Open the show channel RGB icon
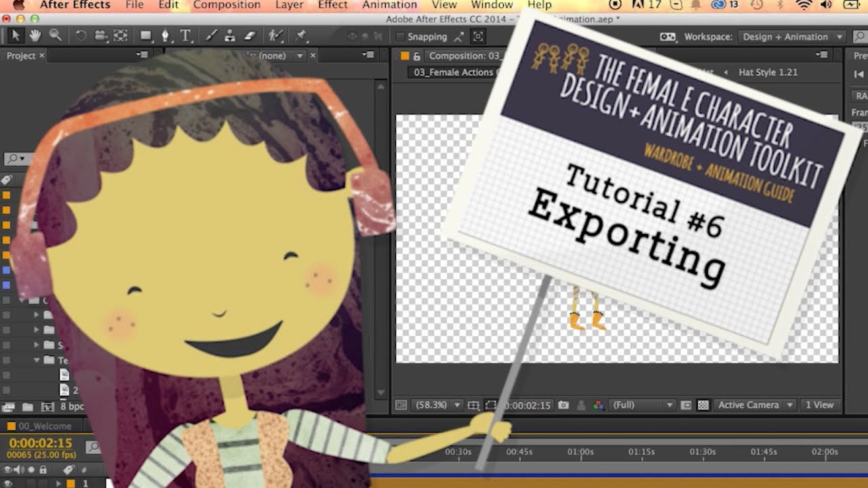Viewport: 868px width, 488px height. pyautogui.click(x=598, y=405)
